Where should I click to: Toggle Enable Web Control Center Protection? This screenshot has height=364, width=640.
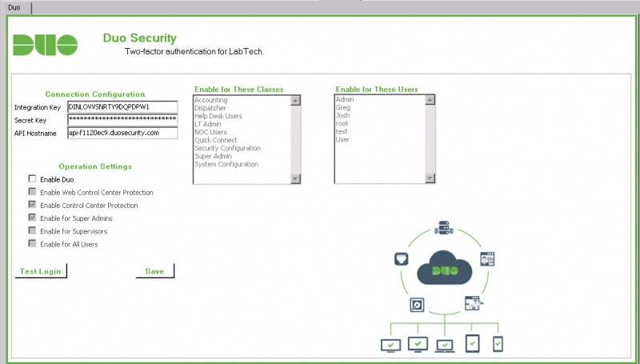[32, 191]
